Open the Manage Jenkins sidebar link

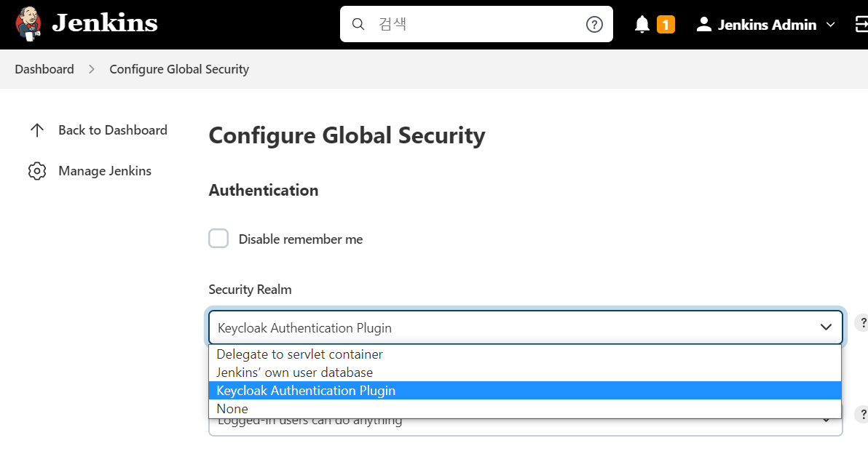click(x=105, y=171)
